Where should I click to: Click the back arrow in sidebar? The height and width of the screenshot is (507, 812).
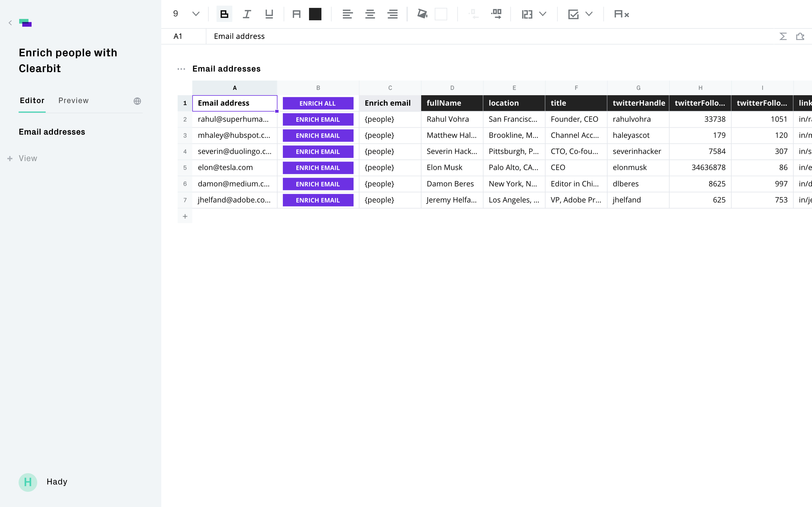point(10,23)
